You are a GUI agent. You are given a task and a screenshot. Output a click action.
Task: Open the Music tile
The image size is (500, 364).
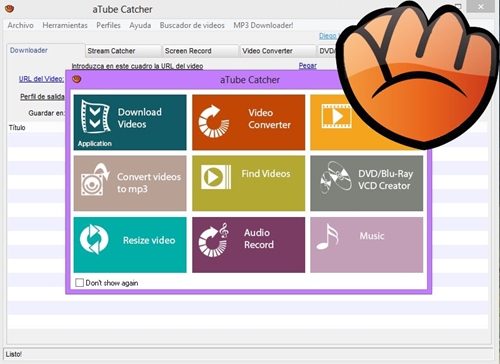click(x=367, y=245)
